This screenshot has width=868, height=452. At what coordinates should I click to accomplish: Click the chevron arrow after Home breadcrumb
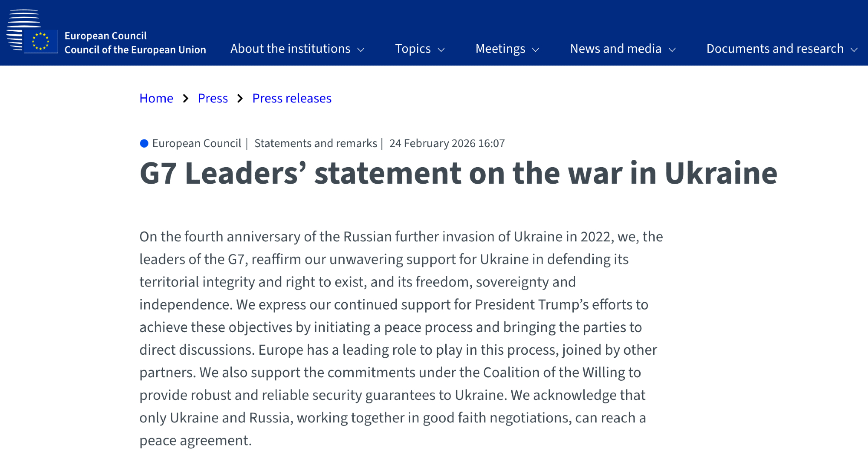tap(186, 99)
